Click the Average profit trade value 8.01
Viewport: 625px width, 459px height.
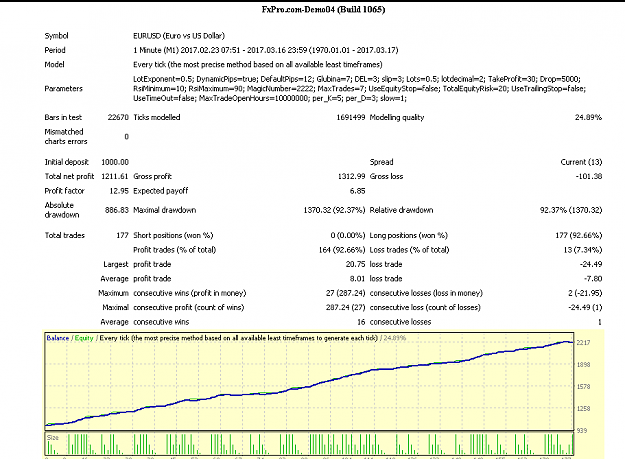357,279
